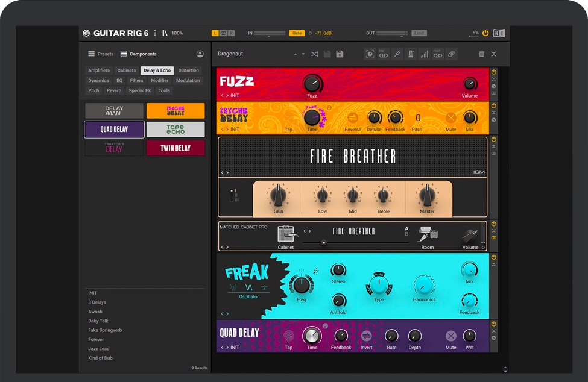This screenshot has width=588, height=382.
Task: Open the Pre tape deck tool
Action: (384, 54)
